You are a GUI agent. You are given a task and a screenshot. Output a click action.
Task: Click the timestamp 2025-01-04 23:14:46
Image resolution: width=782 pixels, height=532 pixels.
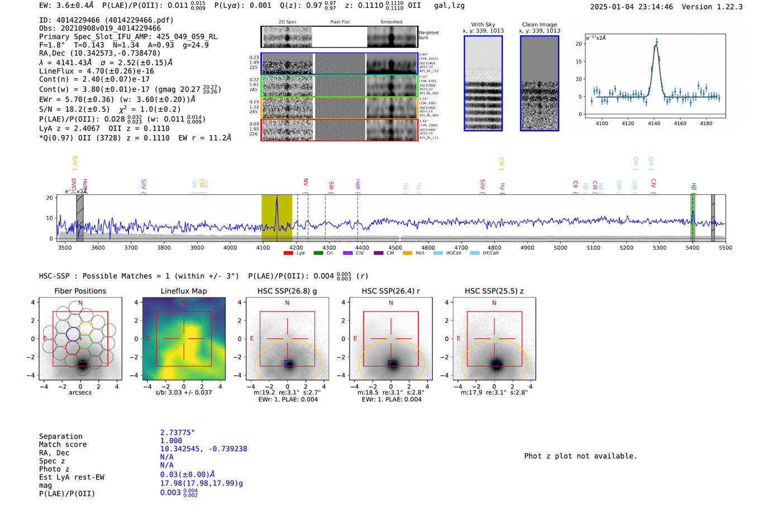[x=632, y=7]
